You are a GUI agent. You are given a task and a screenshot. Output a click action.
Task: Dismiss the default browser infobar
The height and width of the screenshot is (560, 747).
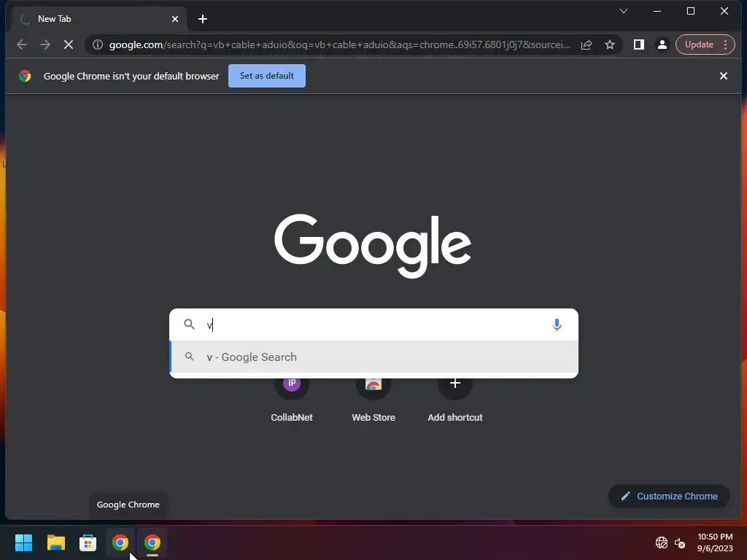tap(723, 76)
